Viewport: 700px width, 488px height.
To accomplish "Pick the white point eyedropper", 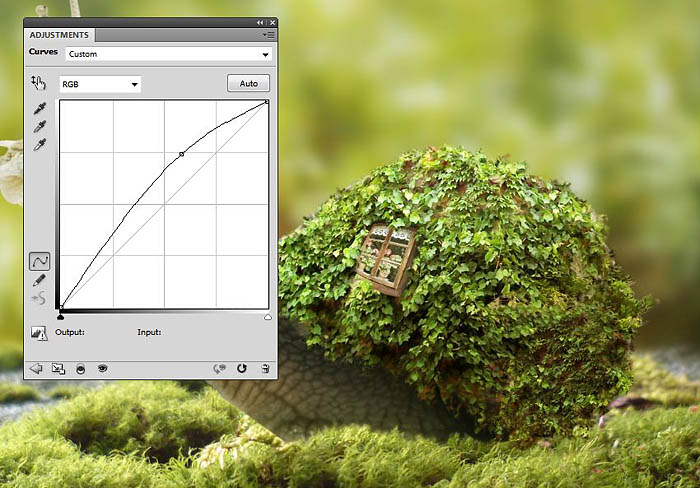I will [40, 145].
